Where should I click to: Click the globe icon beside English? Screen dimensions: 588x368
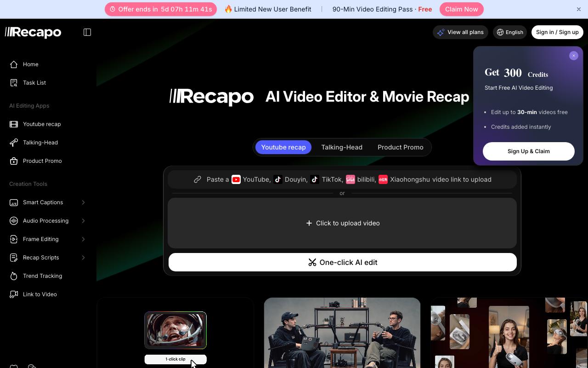pos(500,32)
